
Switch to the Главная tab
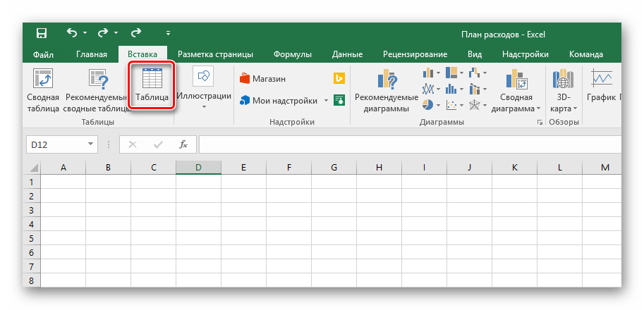92,54
